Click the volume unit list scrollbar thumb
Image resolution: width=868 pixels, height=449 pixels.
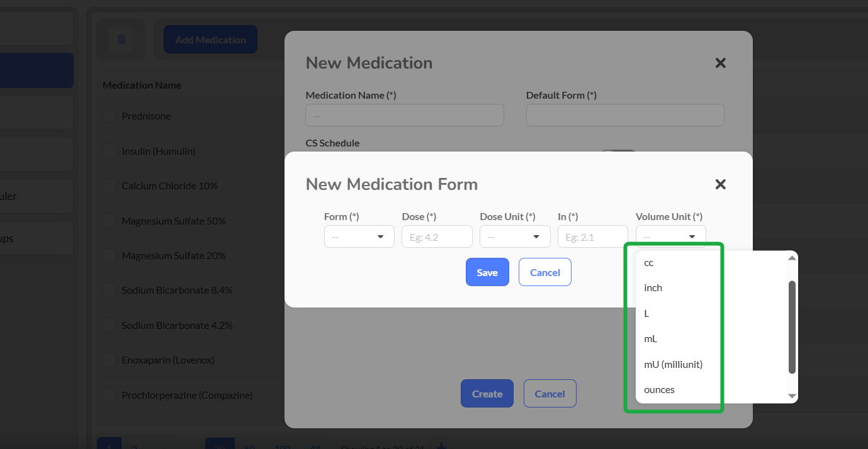792,327
